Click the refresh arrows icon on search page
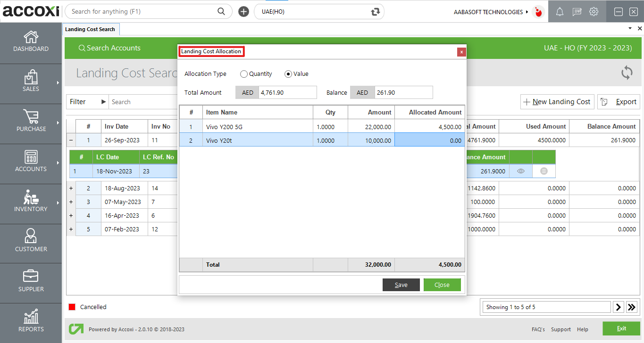The width and height of the screenshot is (644, 343). point(627,73)
